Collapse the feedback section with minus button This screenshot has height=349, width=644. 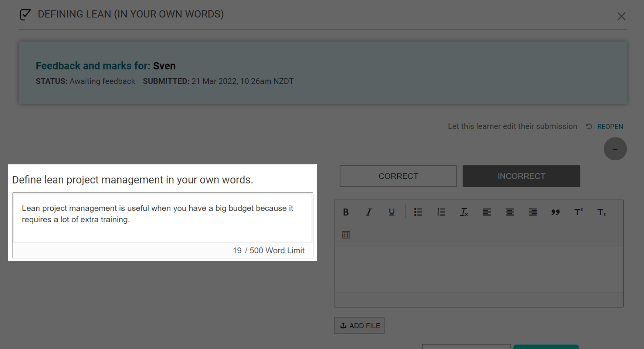[615, 149]
